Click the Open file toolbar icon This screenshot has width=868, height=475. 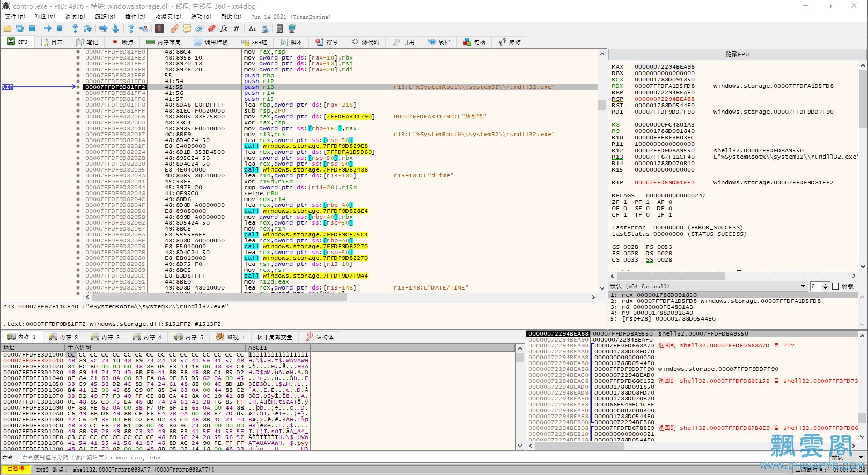(x=8, y=28)
